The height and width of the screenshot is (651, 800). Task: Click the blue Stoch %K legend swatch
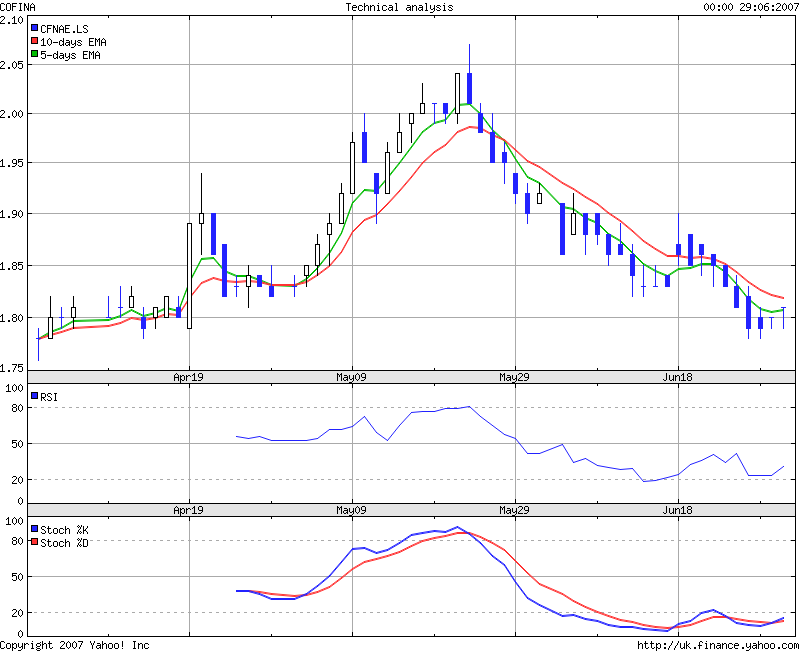tap(35, 529)
